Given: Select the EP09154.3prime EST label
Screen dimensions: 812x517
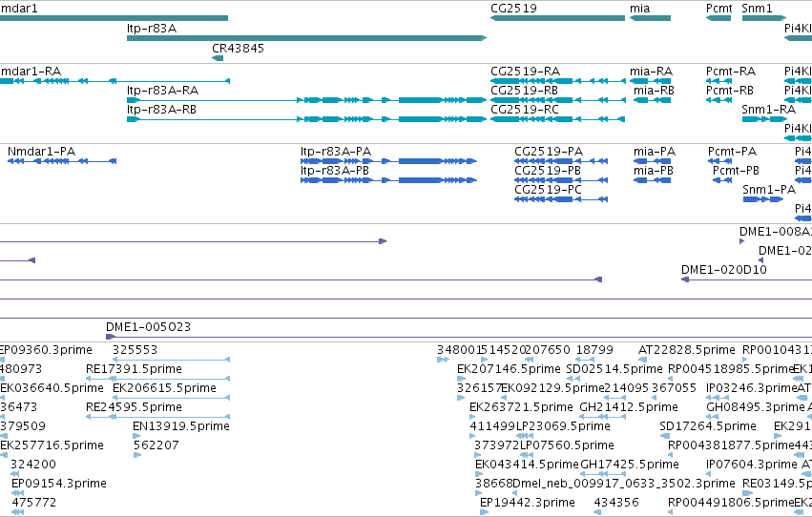Looking at the screenshot, I should 59,484.
